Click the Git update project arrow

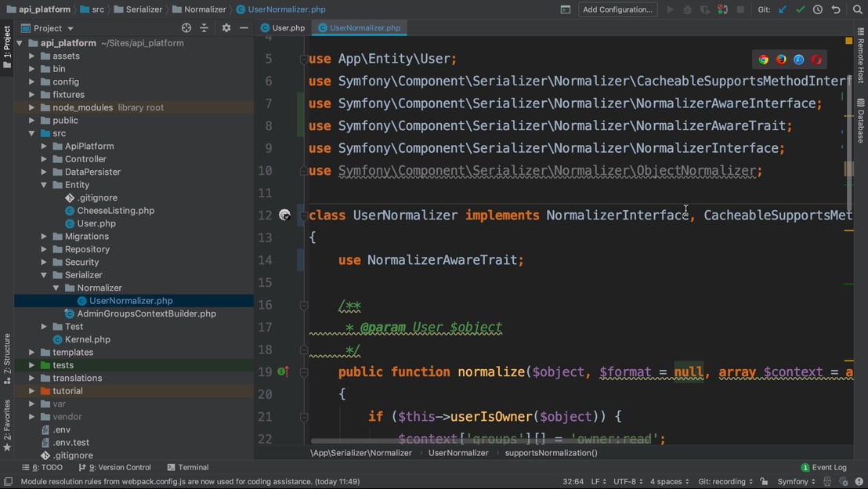coord(783,9)
